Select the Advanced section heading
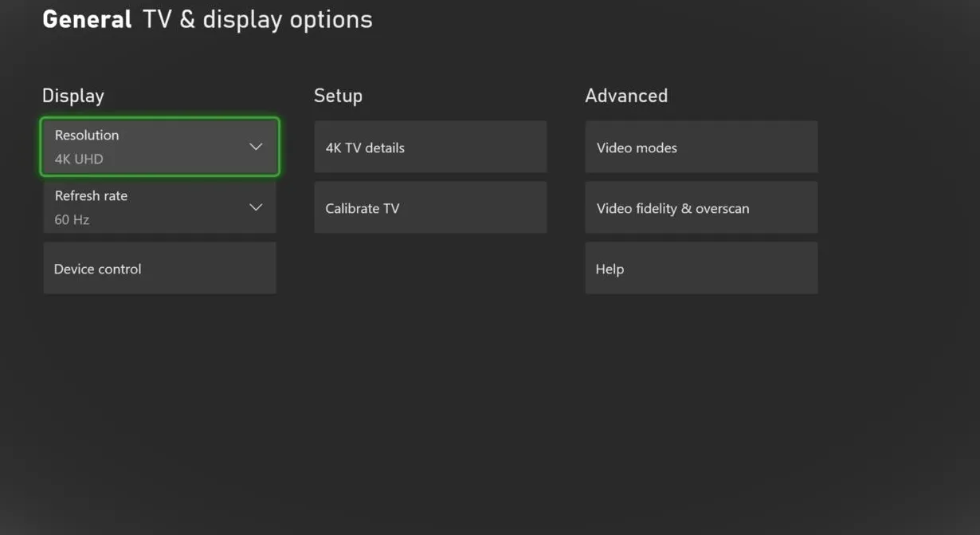The height and width of the screenshot is (535, 980). point(626,96)
